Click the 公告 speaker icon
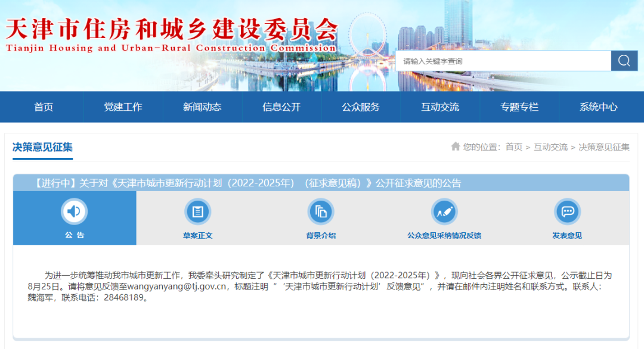This screenshot has width=644, height=349. (x=74, y=211)
